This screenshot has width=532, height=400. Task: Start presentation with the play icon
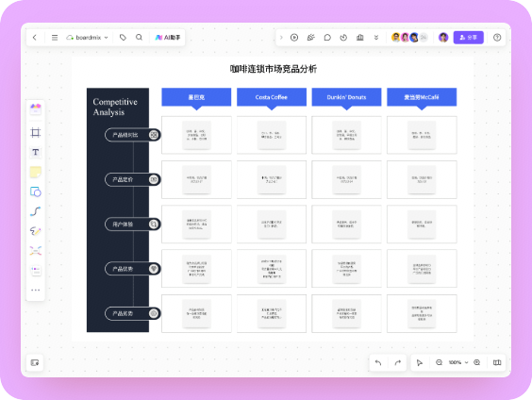click(294, 38)
